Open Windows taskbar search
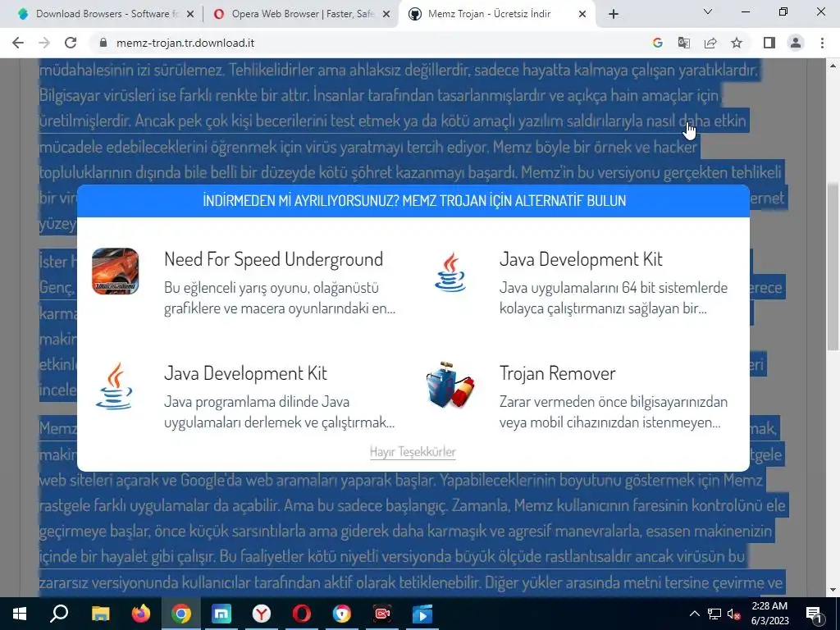Viewport: 840px width, 630px height. click(x=59, y=614)
